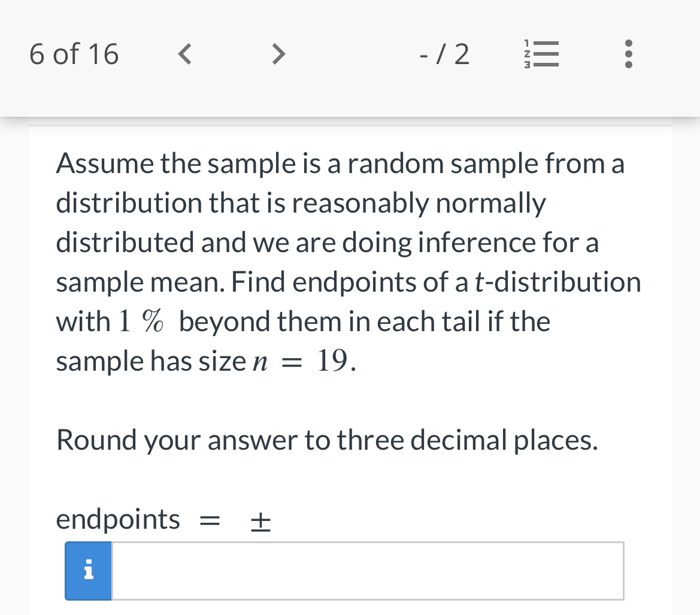Click the "- / 2" score indicator
This screenshot has width=700, height=615.
coord(444,54)
